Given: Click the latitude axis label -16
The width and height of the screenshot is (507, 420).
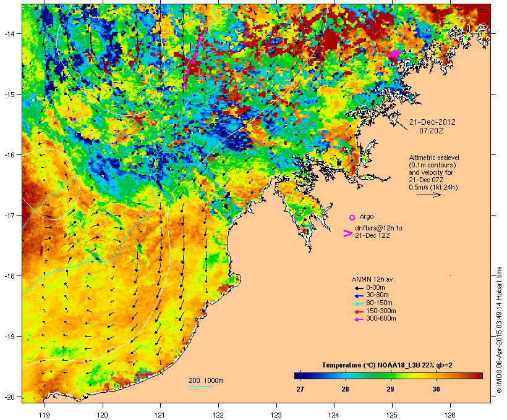Looking at the screenshot, I should (x=9, y=155).
